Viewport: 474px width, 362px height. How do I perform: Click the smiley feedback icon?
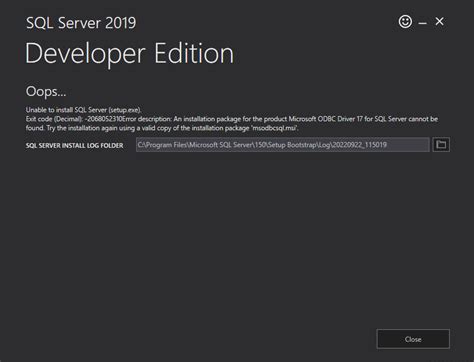click(x=405, y=22)
